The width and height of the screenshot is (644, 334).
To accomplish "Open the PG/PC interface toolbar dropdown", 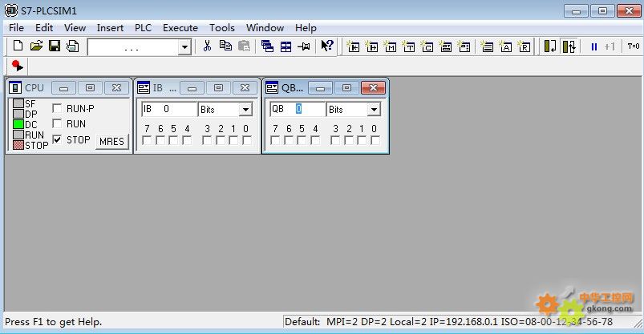I will click(184, 47).
